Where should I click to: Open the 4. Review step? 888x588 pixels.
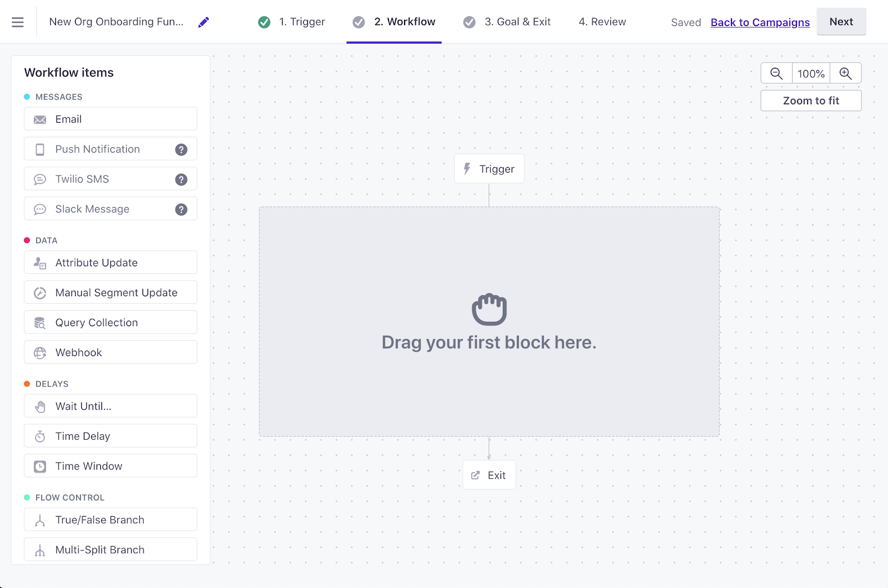tap(602, 22)
